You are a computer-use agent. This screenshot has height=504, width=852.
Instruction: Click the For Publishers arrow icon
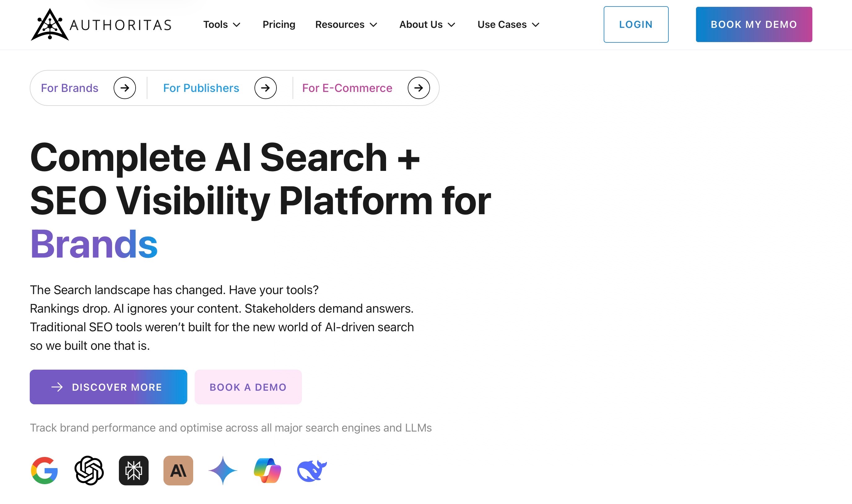pyautogui.click(x=265, y=88)
